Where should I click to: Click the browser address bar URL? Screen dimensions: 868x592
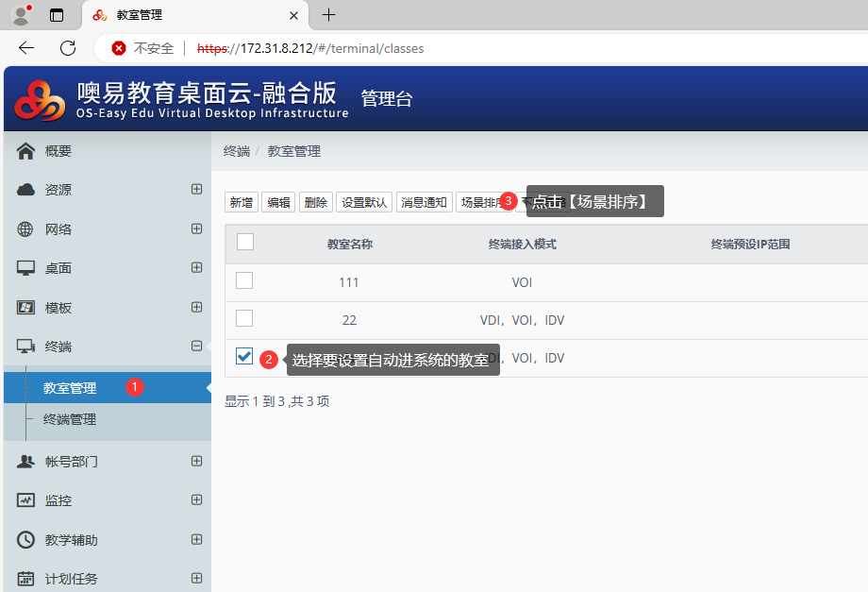click(311, 48)
